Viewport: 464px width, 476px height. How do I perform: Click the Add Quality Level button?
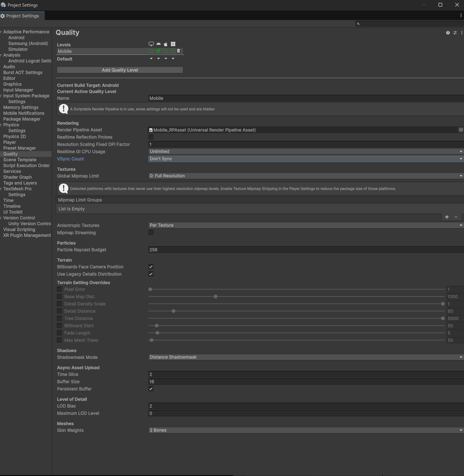click(120, 70)
